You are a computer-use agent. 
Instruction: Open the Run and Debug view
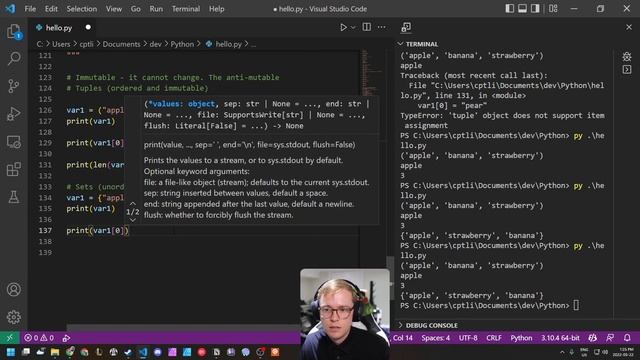tap(14, 114)
